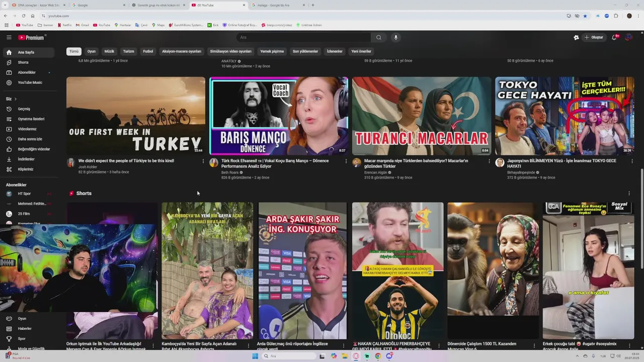Open options for the Arda Güler short
644x362 pixels.
click(x=344, y=346)
